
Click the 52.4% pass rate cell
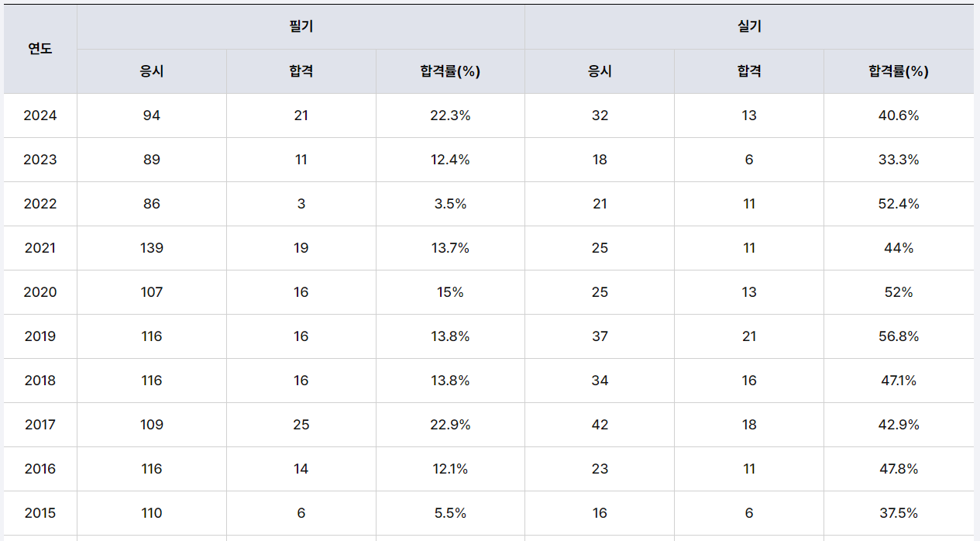tap(898, 204)
